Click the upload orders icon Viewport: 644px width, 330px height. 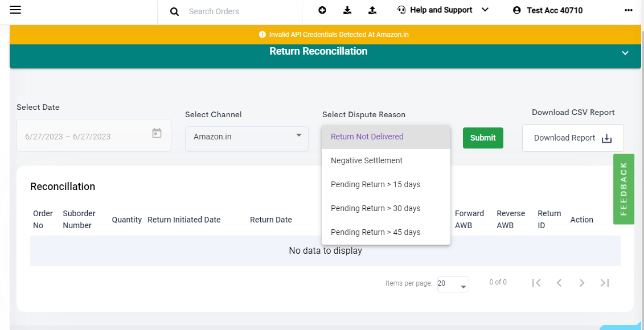pos(372,10)
